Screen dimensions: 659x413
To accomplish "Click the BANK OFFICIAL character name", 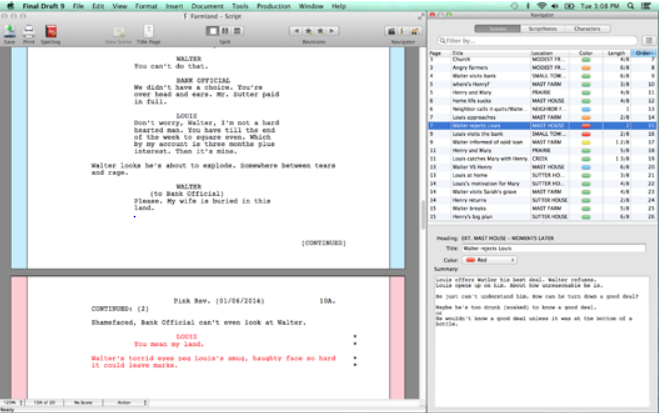I will pos(203,80).
